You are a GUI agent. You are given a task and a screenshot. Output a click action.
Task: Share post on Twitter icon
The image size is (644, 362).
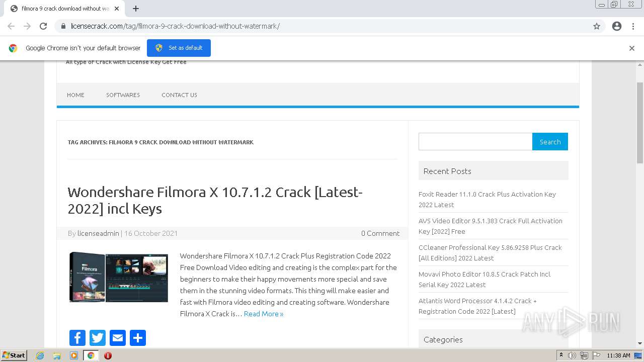pos(98,338)
